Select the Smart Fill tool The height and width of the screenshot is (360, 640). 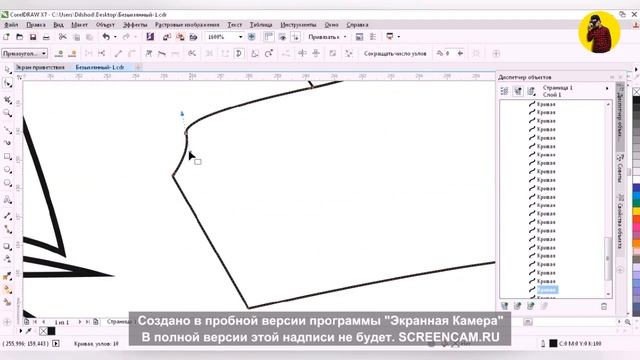pos(7,302)
